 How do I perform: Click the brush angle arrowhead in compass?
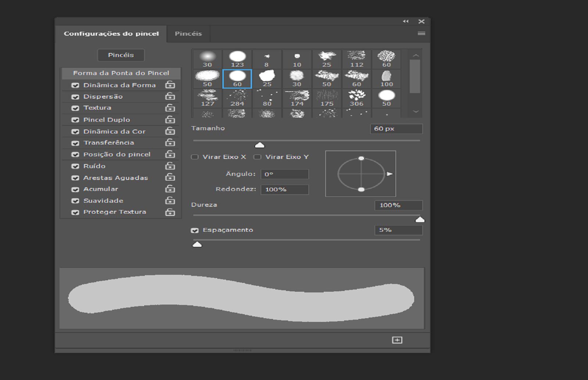(x=390, y=174)
